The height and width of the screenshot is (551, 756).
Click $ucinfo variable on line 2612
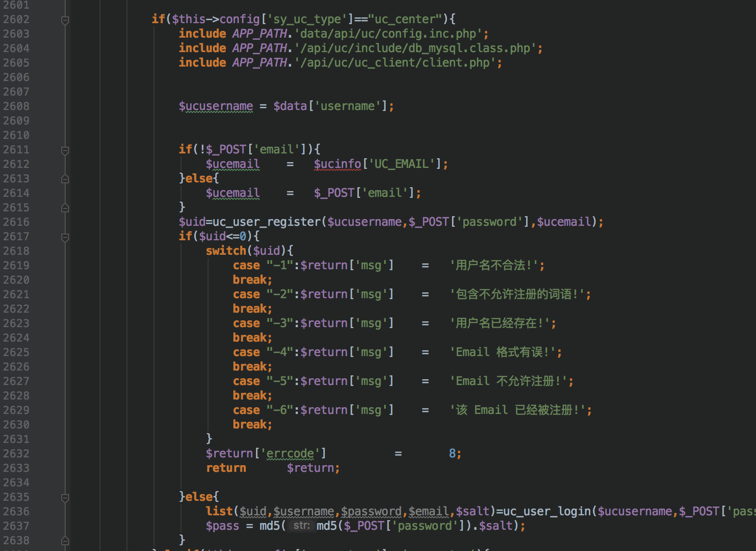click(337, 164)
